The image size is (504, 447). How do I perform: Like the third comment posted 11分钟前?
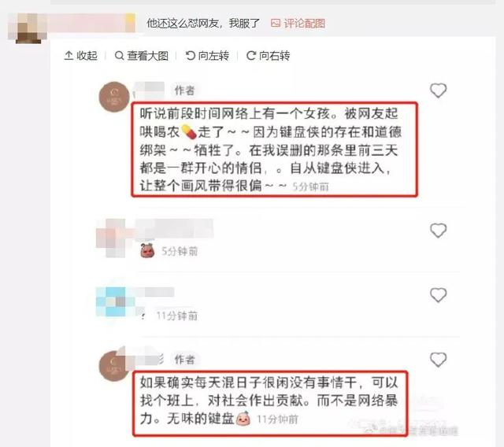[439, 295]
